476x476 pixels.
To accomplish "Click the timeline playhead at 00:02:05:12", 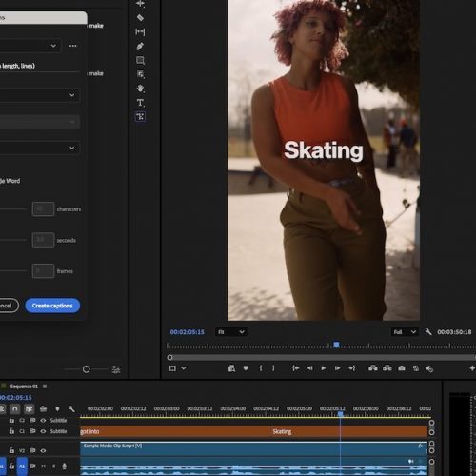I will pos(341,414).
